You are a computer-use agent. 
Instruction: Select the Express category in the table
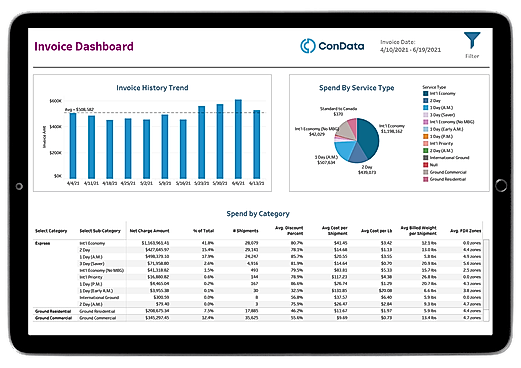[x=42, y=243]
